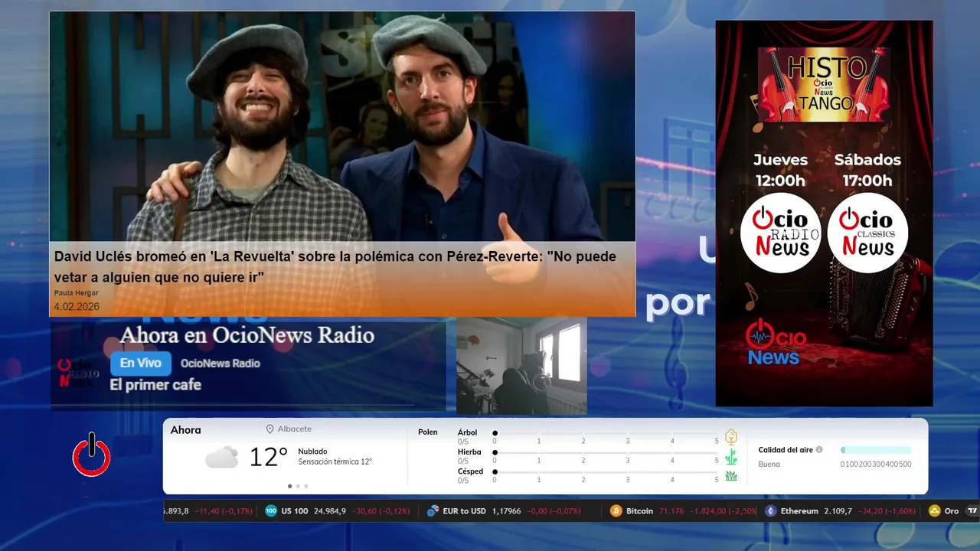980x551 pixels.
Task: Click the Hierba pollen level slider
Action: [606, 453]
